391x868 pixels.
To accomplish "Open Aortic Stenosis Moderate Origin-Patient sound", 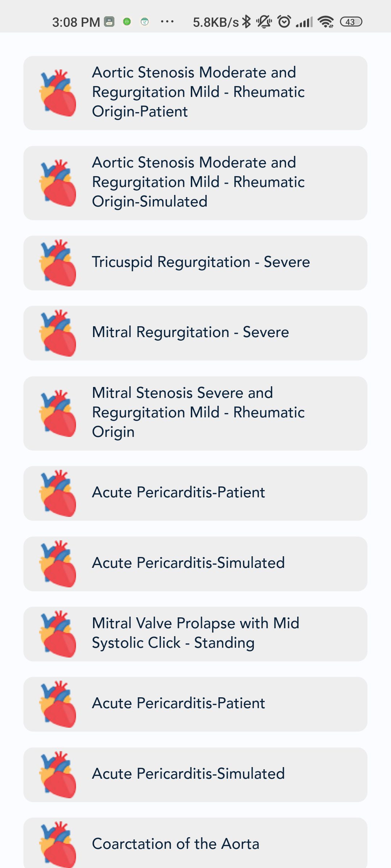I will pyautogui.click(x=198, y=92).
